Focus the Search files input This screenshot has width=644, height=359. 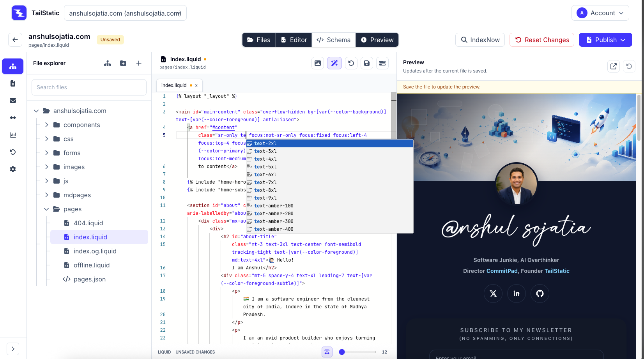[89, 87]
